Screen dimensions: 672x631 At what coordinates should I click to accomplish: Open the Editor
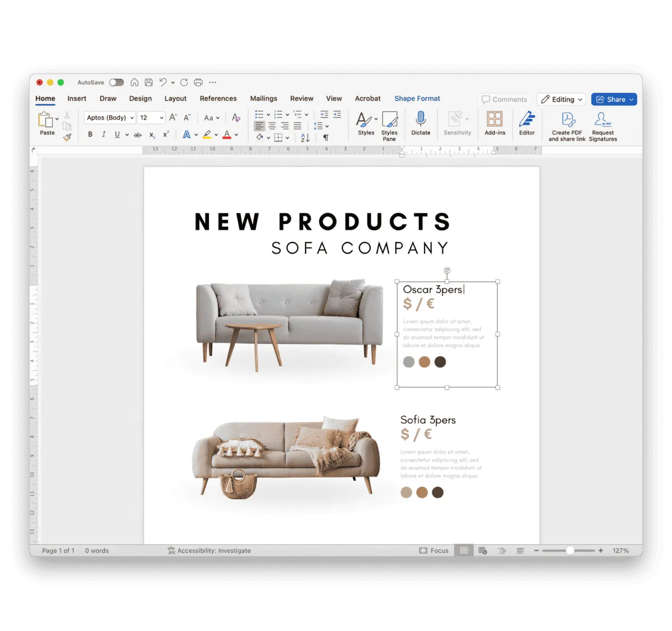(527, 123)
